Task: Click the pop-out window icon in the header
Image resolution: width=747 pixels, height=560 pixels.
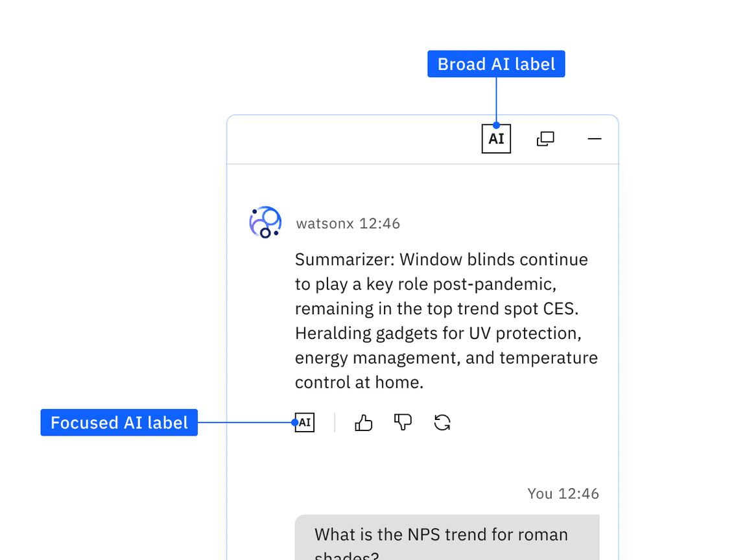Action: [545, 138]
